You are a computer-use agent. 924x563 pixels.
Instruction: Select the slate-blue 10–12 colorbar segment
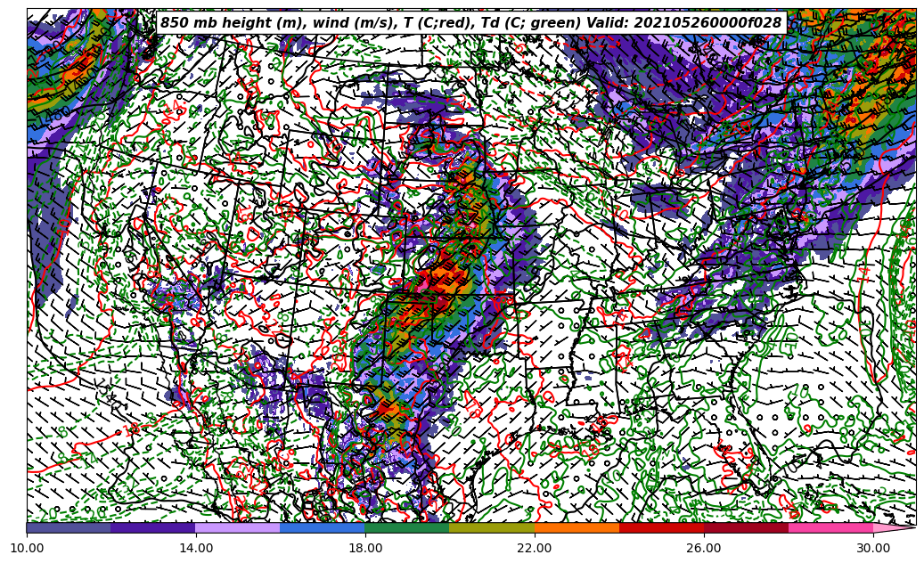pos(69,527)
